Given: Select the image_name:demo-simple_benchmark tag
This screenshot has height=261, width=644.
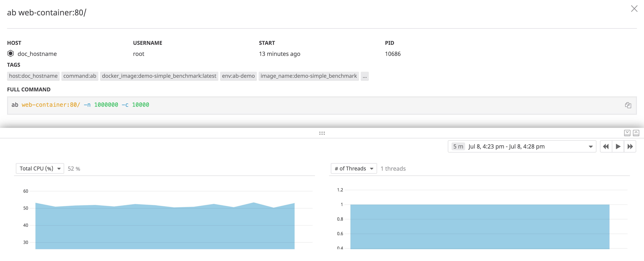Looking at the screenshot, I should (x=308, y=76).
